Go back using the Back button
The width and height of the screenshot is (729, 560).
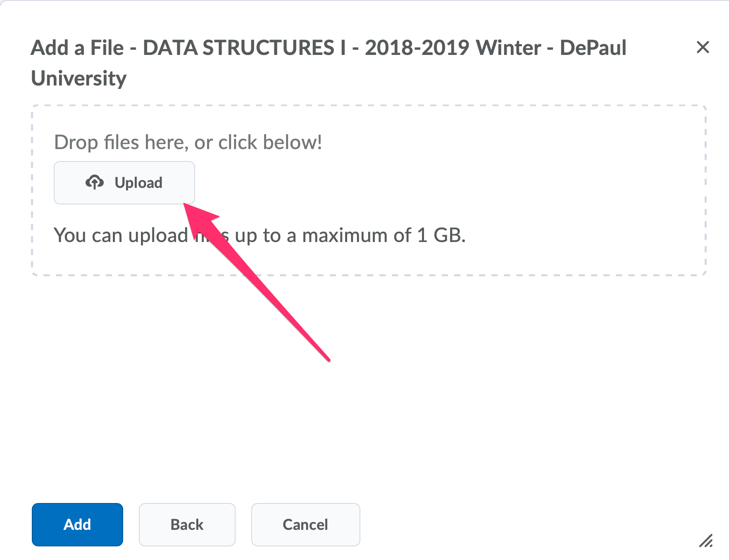(187, 524)
